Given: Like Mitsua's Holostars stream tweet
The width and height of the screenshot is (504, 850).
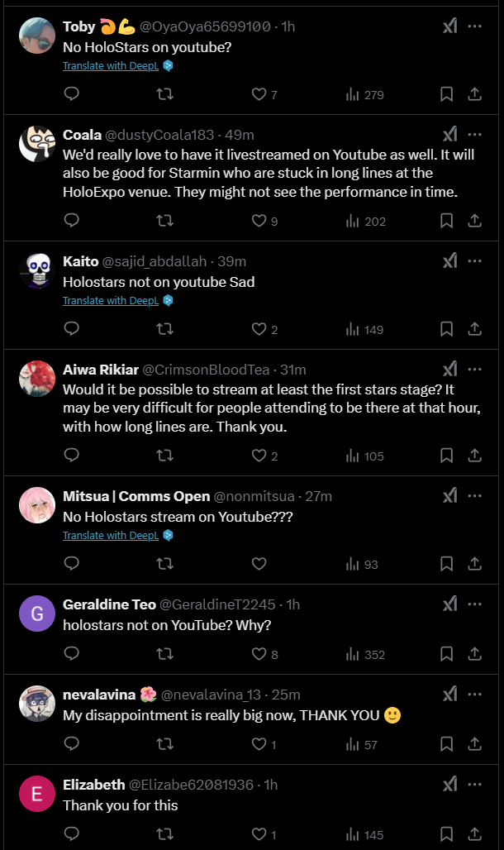Looking at the screenshot, I should pyautogui.click(x=259, y=564).
